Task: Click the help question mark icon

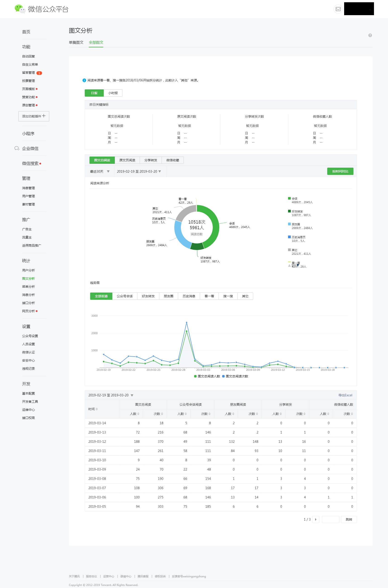Action: pyautogui.click(x=370, y=35)
